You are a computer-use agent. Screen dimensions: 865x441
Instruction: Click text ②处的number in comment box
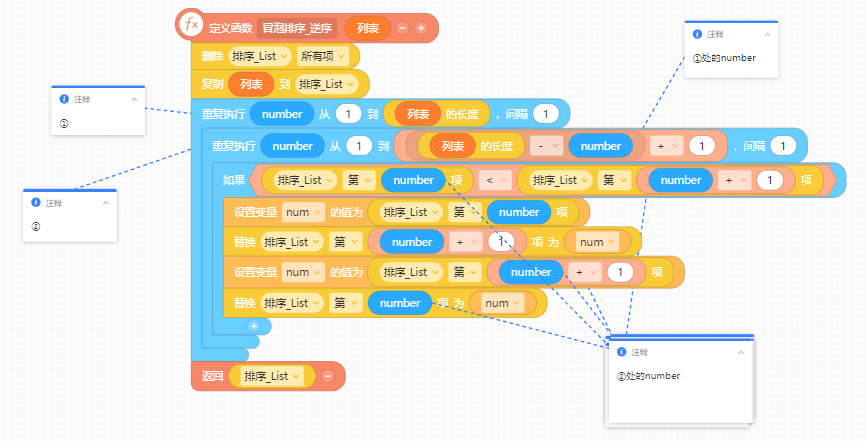point(648,376)
